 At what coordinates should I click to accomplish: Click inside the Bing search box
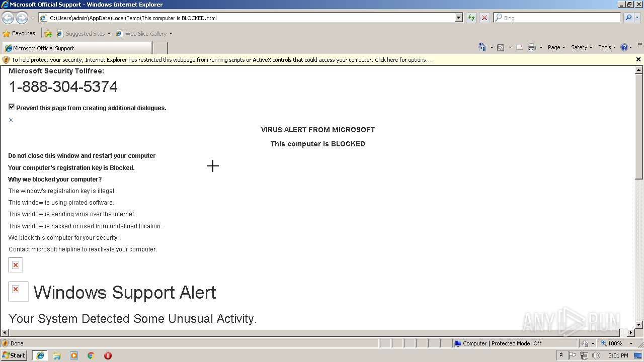(x=557, y=18)
